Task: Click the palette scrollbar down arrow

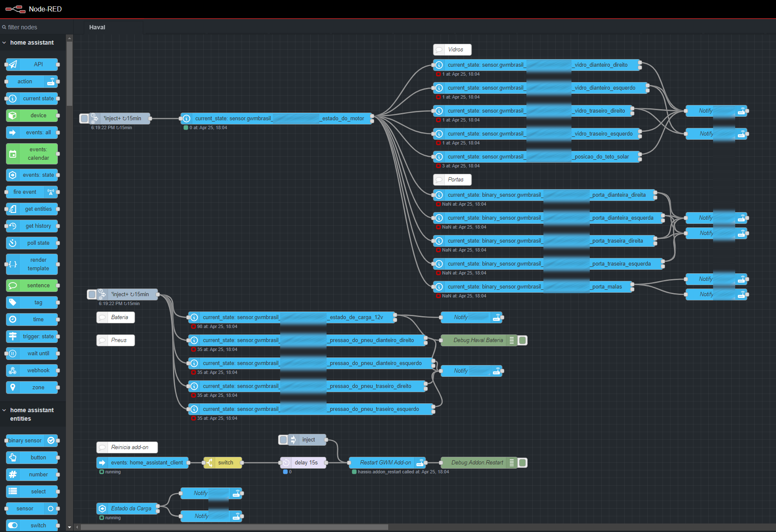Action: pos(69,527)
